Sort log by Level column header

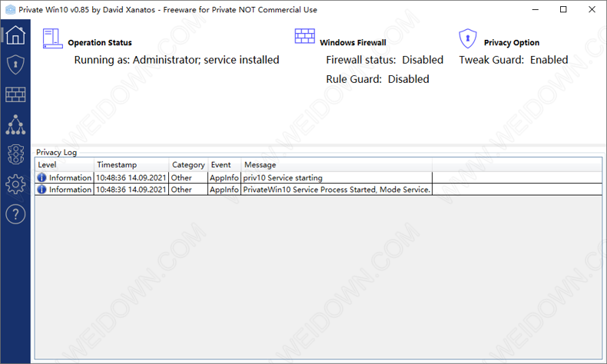tap(65, 165)
